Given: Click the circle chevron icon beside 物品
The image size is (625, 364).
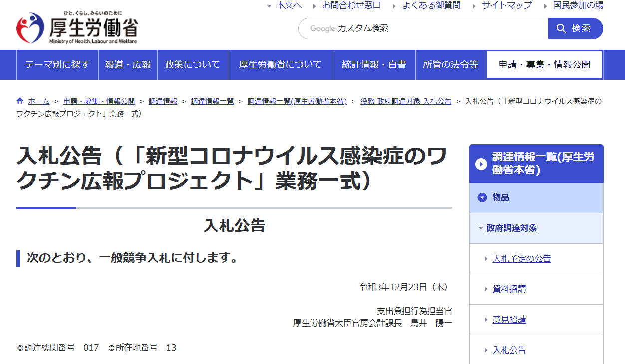Looking at the screenshot, I should (x=482, y=198).
